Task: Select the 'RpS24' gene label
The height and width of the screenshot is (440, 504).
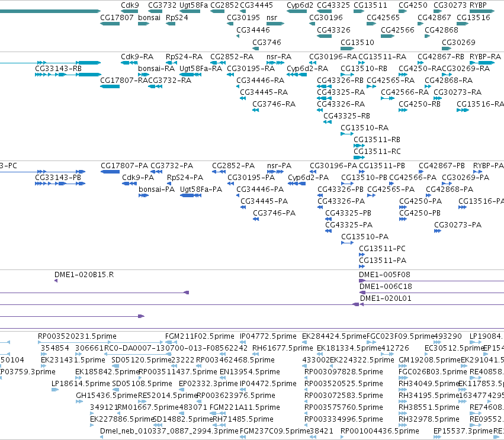Action: click(177, 17)
